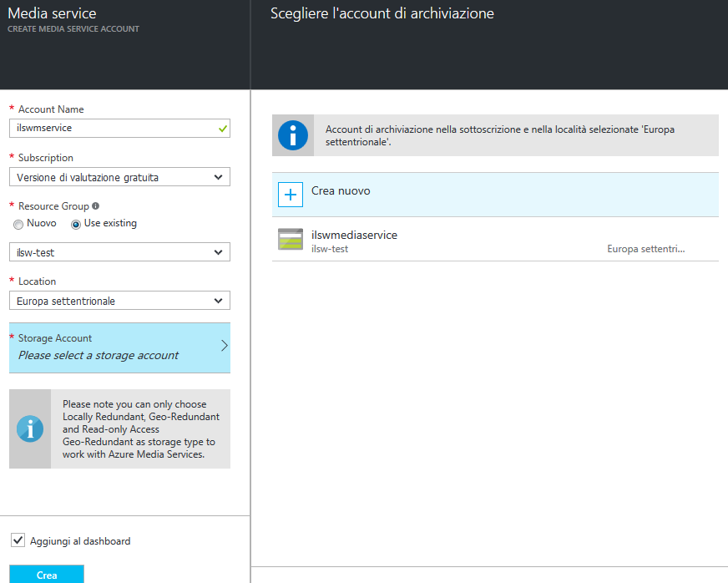
Task: Toggle the Aggiungi al dashboard checkbox
Action: coord(18,540)
